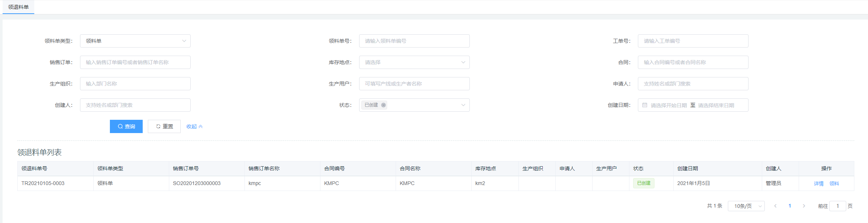Image resolution: width=868 pixels, height=223 pixels.
Task: Click the 工单号 input field
Action: tap(693, 41)
